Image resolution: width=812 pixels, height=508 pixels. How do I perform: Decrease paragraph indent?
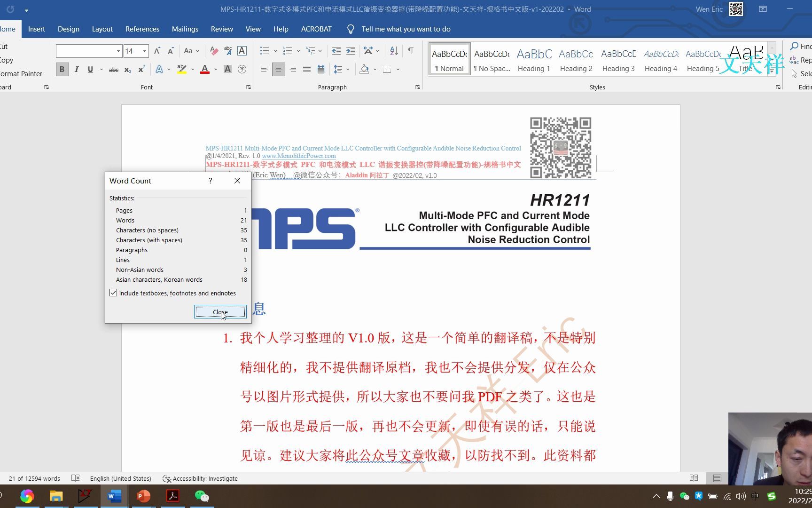pyautogui.click(x=336, y=50)
